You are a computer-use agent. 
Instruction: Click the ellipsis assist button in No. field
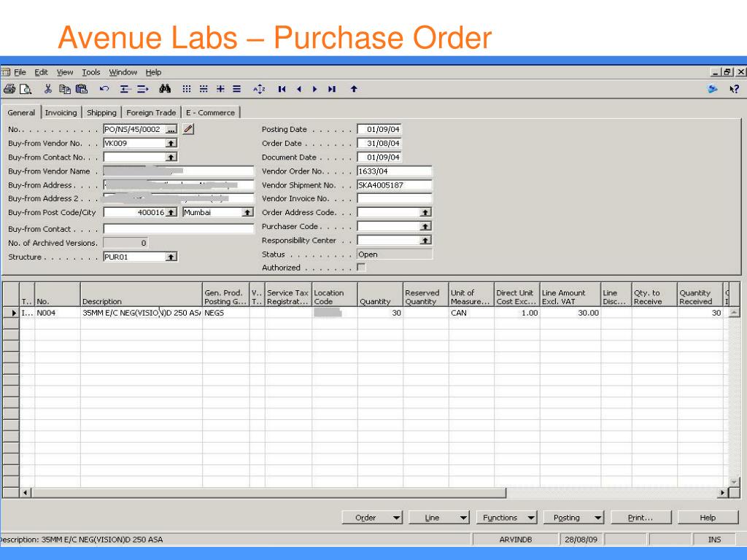click(x=171, y=130)
